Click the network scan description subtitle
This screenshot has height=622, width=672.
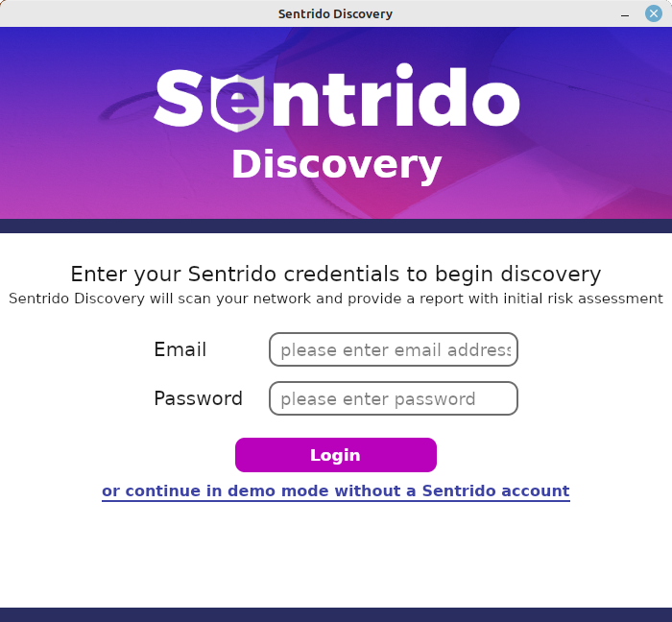pos(336,299)
